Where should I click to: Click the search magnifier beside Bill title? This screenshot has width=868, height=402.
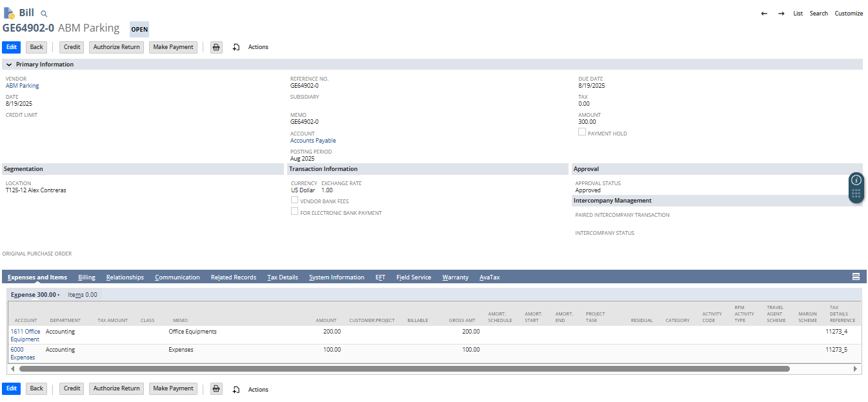point(44,14)
